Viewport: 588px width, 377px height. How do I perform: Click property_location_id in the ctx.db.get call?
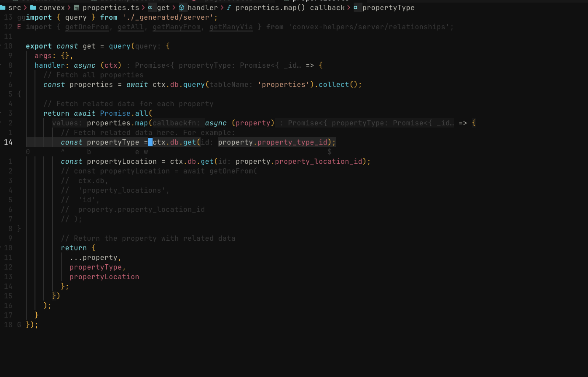point(319,162)
